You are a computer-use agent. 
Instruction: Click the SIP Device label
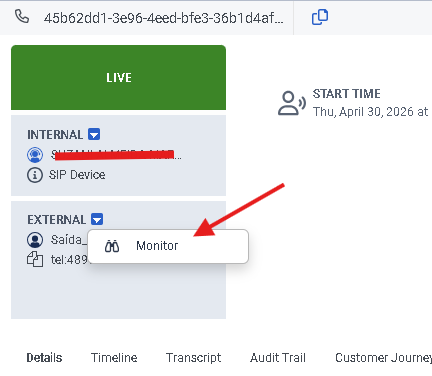(x=77, y=175)
